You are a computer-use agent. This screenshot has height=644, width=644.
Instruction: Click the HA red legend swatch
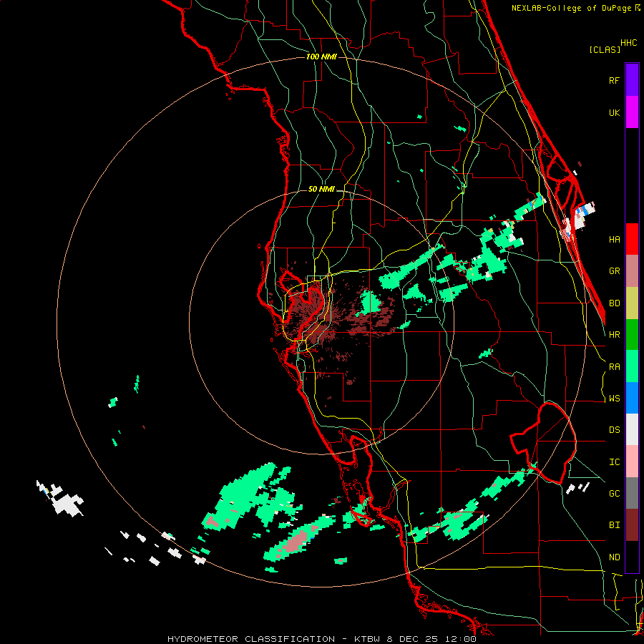click(632, 239)
